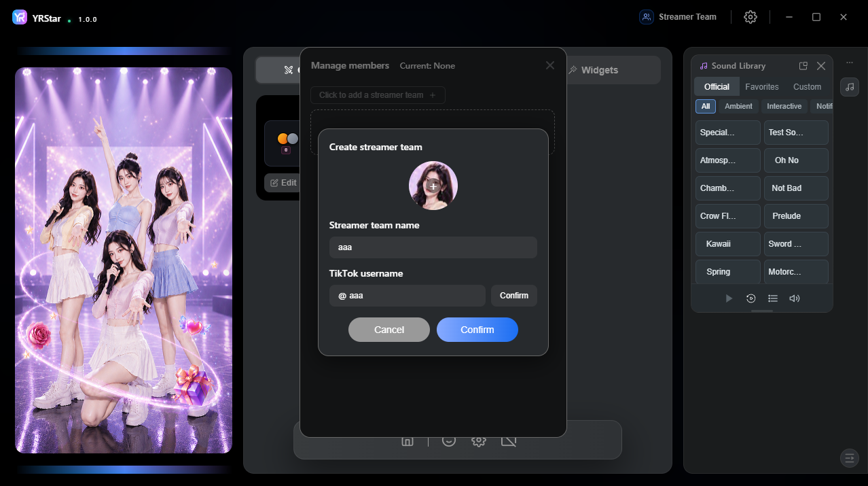The image size is (868, 486).
Task: Click the music note sidebar button
Action: tap(850, 87)
